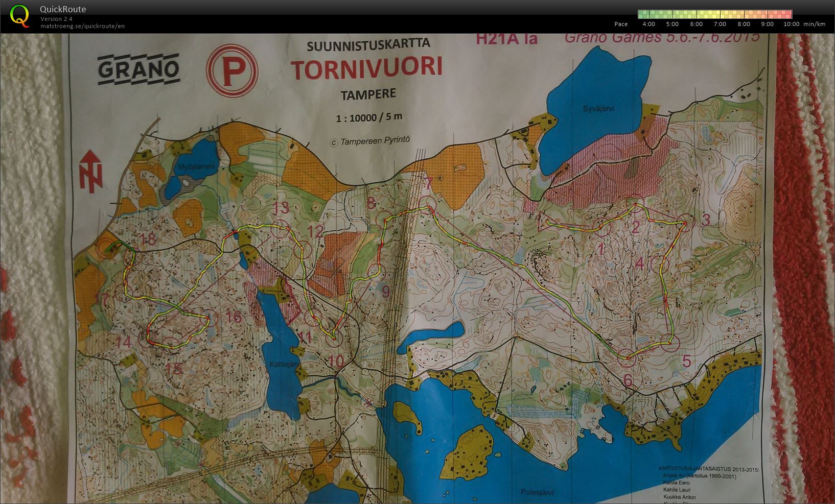
Task: Click control number 2 on the map
Action: 635,227
